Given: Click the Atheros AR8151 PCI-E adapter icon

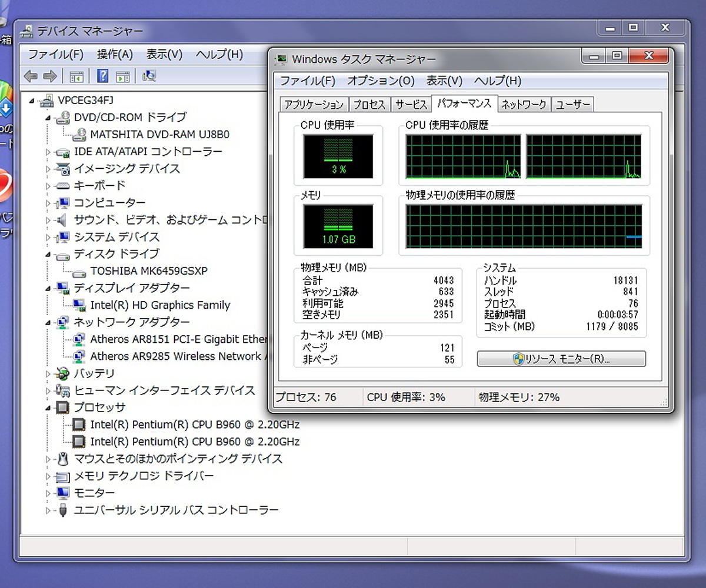Looking at the screenshot, I should click(x=79, y=339).
